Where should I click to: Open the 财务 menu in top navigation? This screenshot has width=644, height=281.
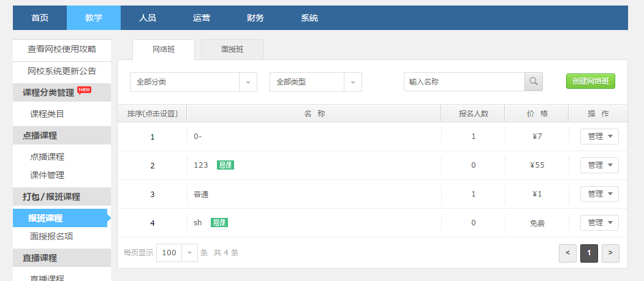tap(256, 18)
